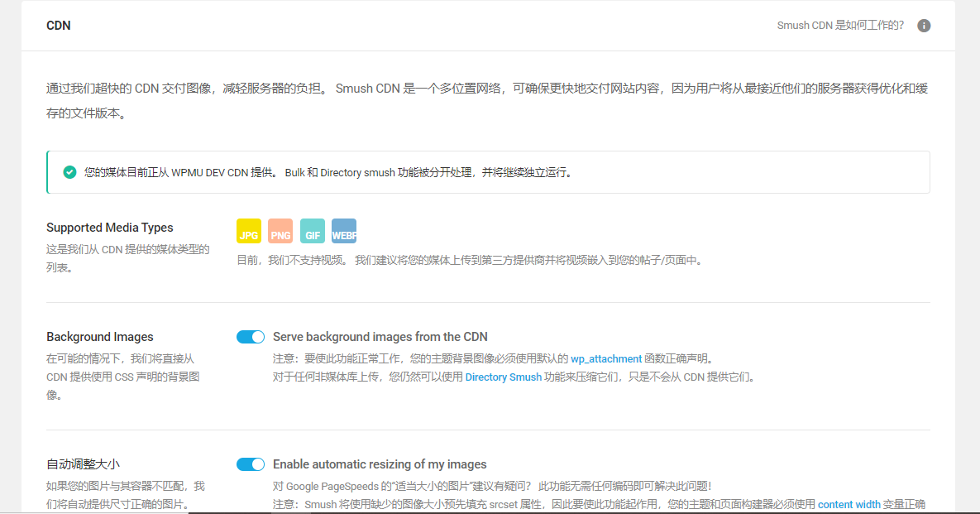The width and height of the screenshot is (980, 514).
Task: Click the WEBP supported media type icon
Action: pyautogui.click(x=343, y=231)
